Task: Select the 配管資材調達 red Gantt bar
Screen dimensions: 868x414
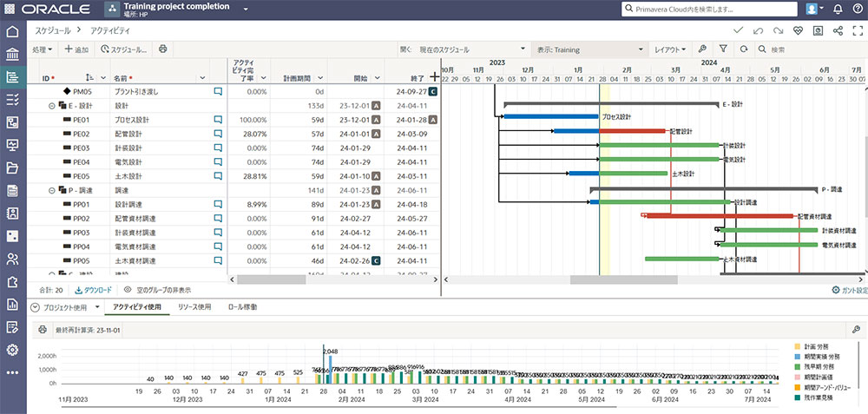Action: [720, 216]
